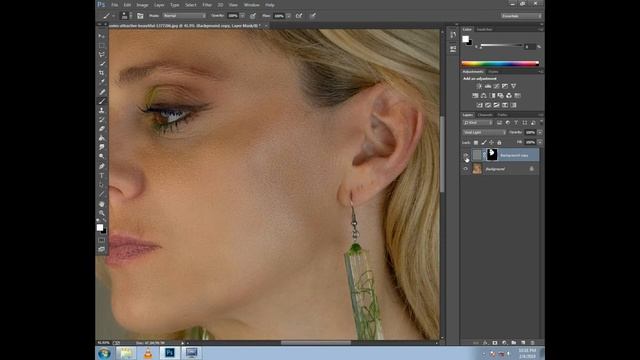
Task: Pick a color from the spectrum ramp
Action: (500, 63)
